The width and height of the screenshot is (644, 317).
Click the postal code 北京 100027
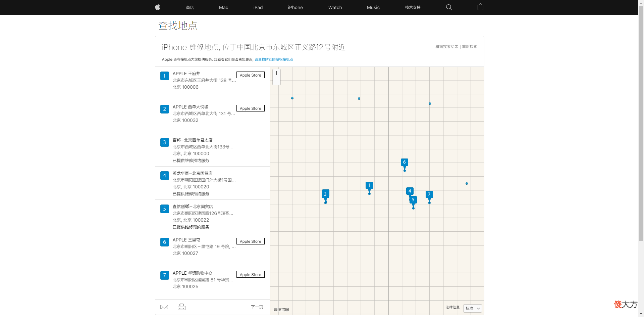pos(185,253)
